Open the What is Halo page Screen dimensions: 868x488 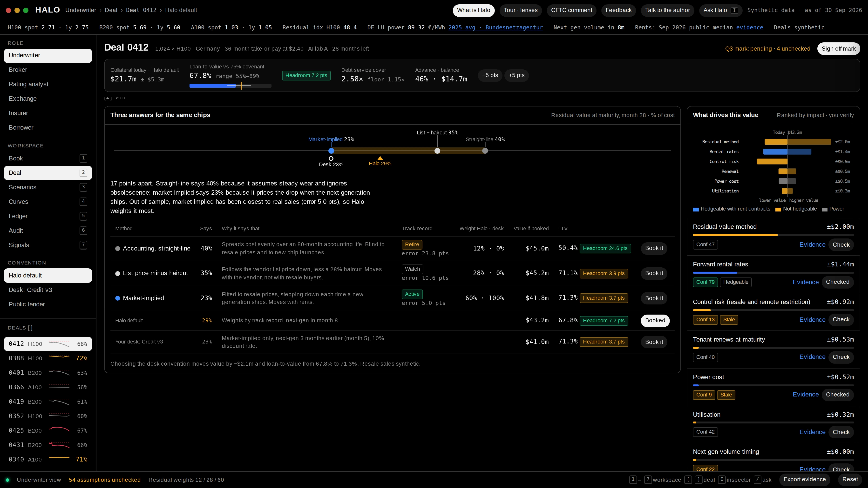tap(474, 10)
